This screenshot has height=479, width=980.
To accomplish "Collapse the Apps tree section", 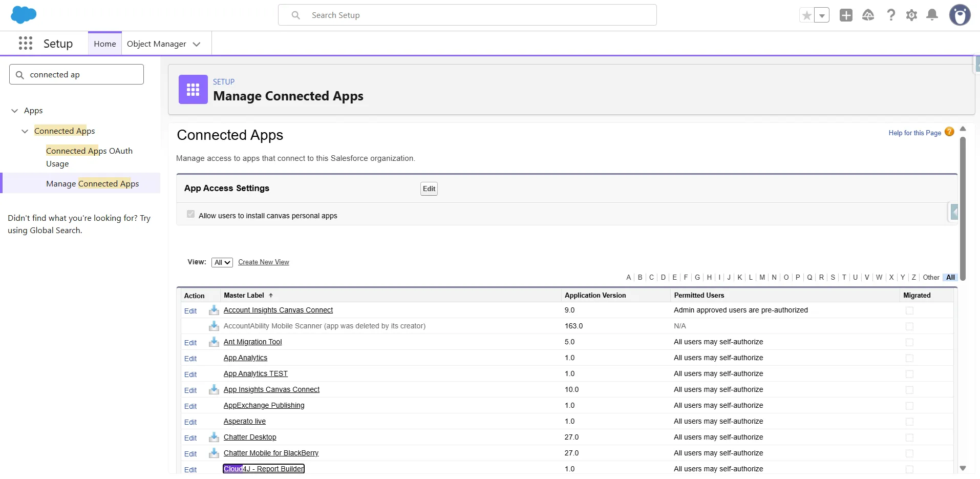I will click(x=15, y=111).
